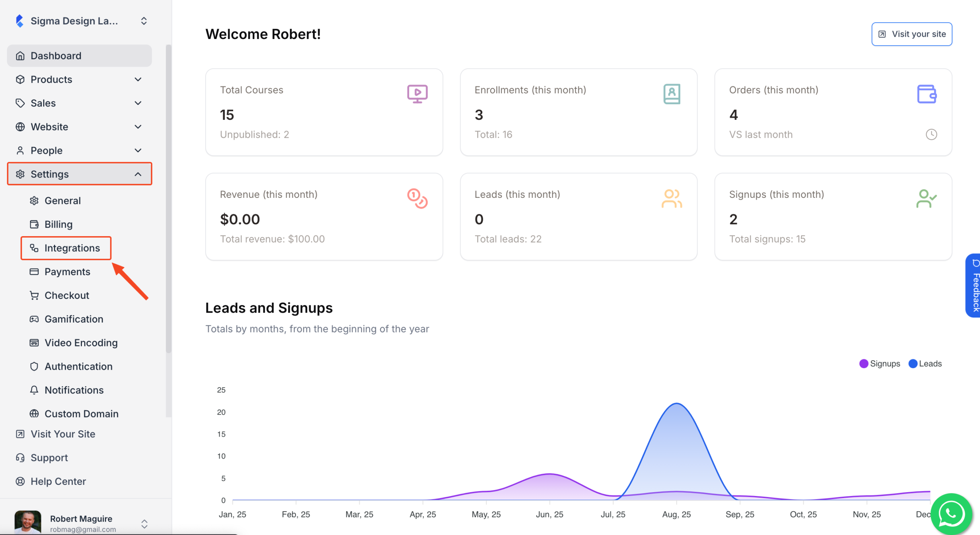The height and width of the screenshot is (535, 980).
Task: Expand the Sales chevron
Action: (x=138, y=103)
